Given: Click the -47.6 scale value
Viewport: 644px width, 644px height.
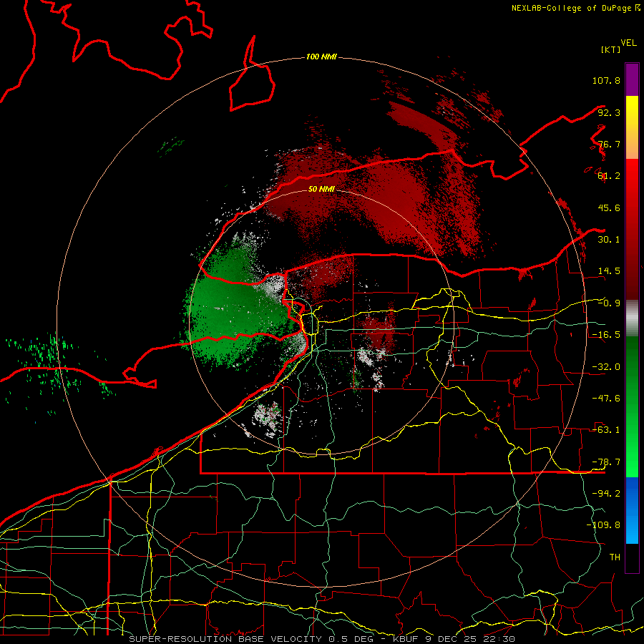Looking at the screenshot, I should pyautogui.click(x=606, y=399).
